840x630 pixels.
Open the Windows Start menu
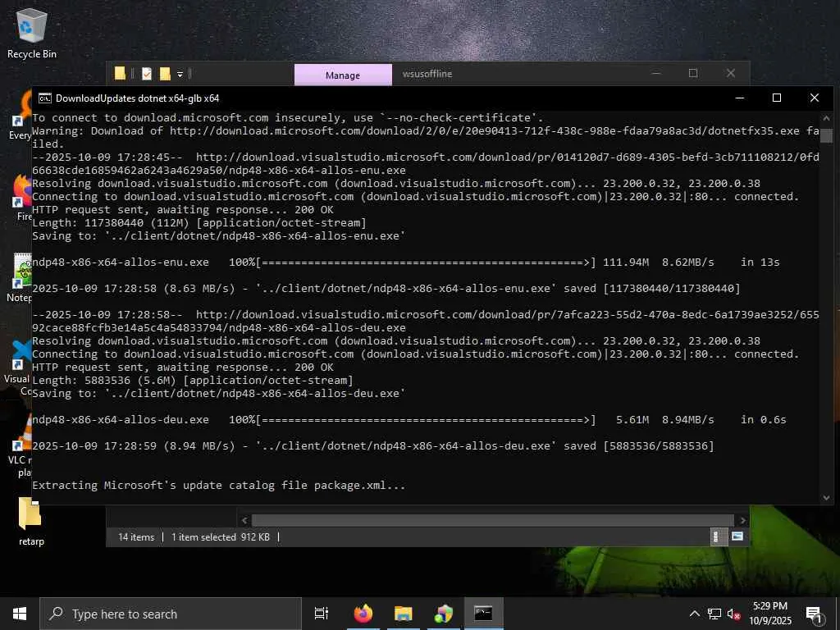click(20, 614)
